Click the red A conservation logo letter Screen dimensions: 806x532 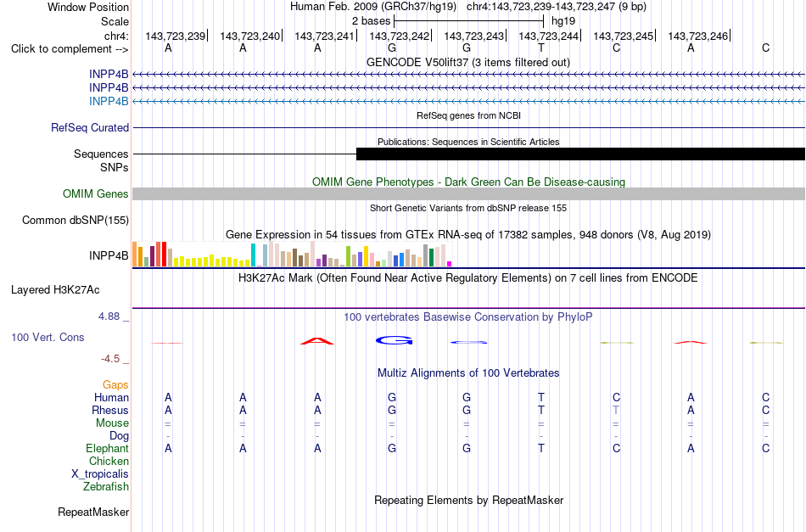[317, 341]
